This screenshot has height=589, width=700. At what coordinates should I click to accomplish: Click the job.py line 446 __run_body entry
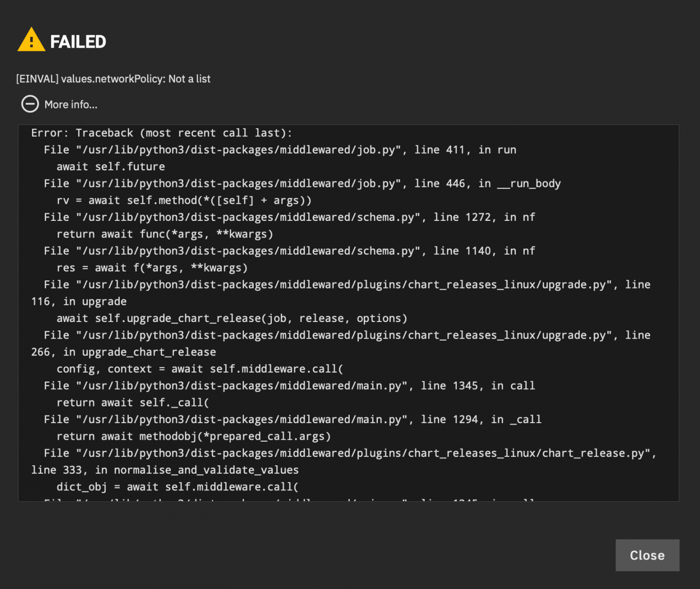pyautogui.click(x=302, y=184)
